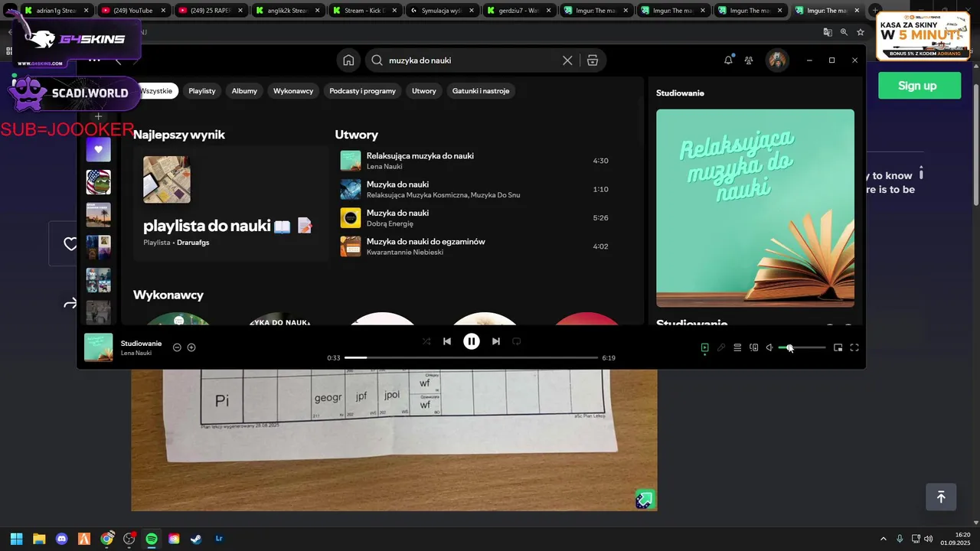Open the user profile avatar in Spotify
The width and height of the screenshot is (980, 551).
(777, 60)
